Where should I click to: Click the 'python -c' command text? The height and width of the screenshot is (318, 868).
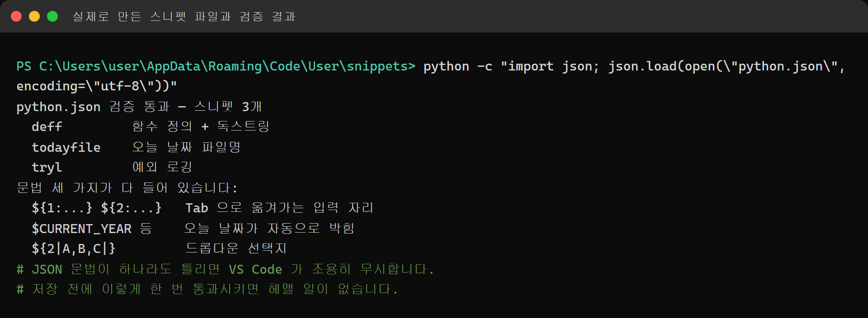[458, 66]
